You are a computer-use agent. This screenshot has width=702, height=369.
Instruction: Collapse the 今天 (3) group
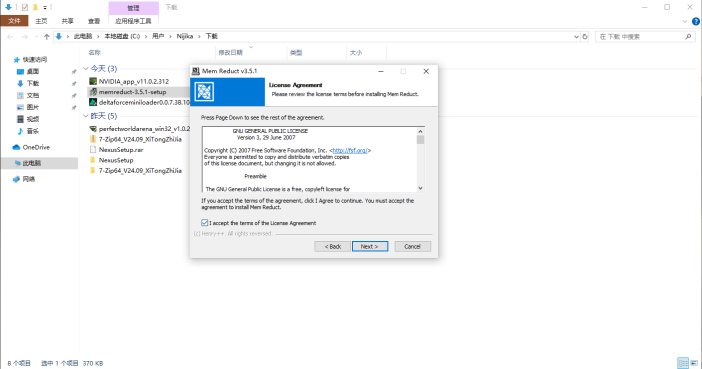(86, 69)
